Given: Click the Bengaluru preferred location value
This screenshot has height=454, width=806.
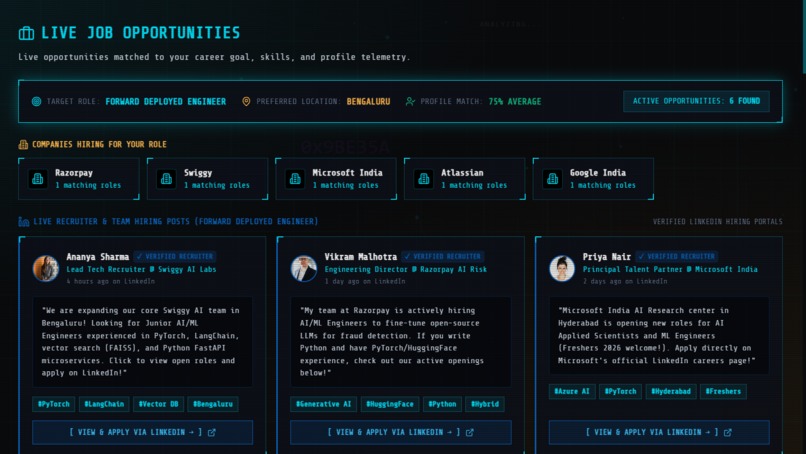Looking at the screenshot, I should click(x=369, y=101).
